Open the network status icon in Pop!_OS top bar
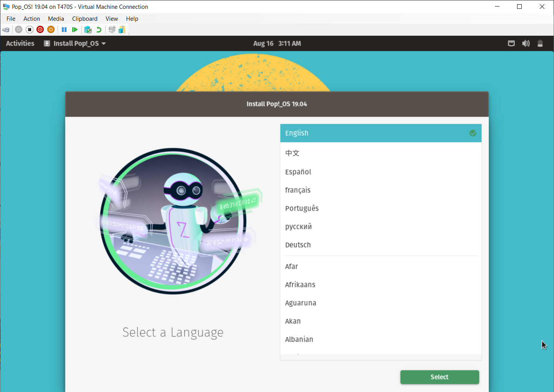This screenshot has height=392, width=554. click(511, 43)
